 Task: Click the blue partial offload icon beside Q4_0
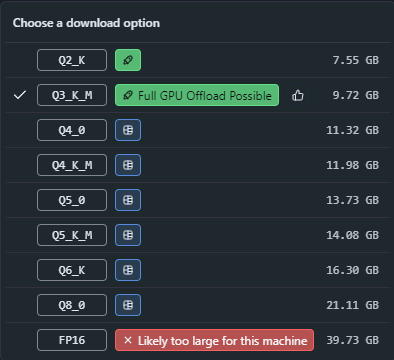click(128, 130)
